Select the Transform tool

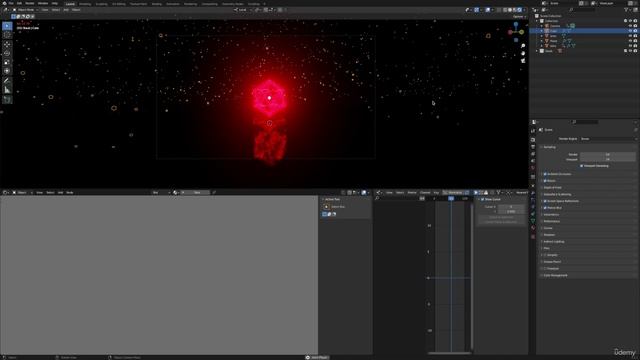pyautogui.click(x=7, y=71)
